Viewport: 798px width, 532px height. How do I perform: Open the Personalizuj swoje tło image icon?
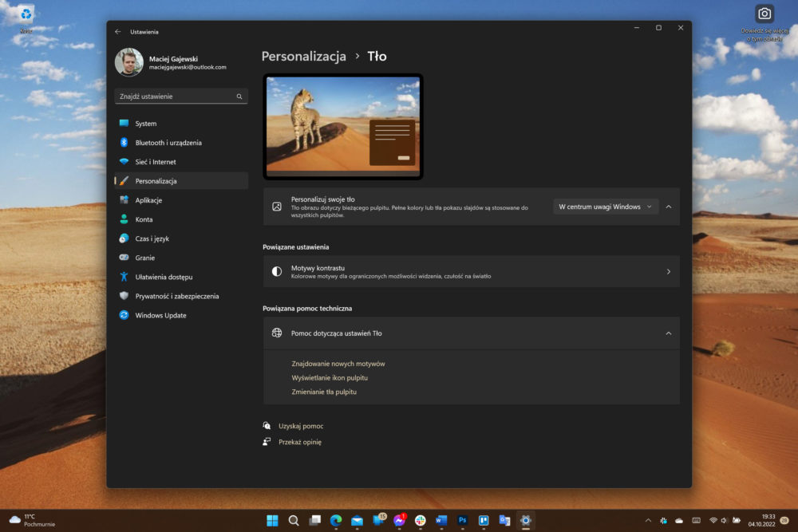[277, 207]
